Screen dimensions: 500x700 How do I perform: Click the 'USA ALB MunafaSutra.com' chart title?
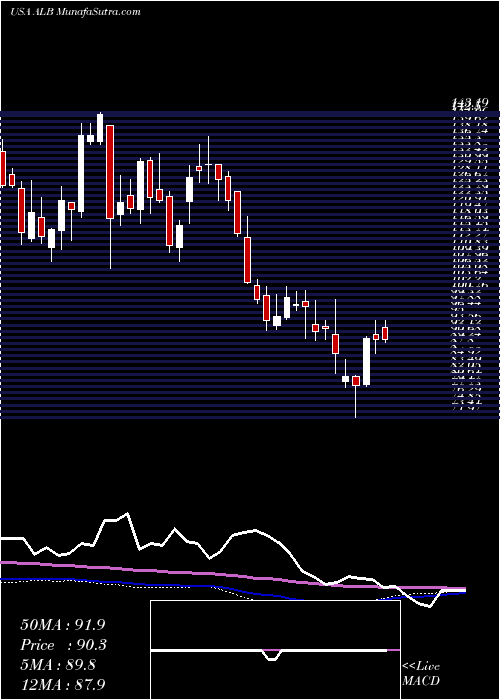point(75,12)
